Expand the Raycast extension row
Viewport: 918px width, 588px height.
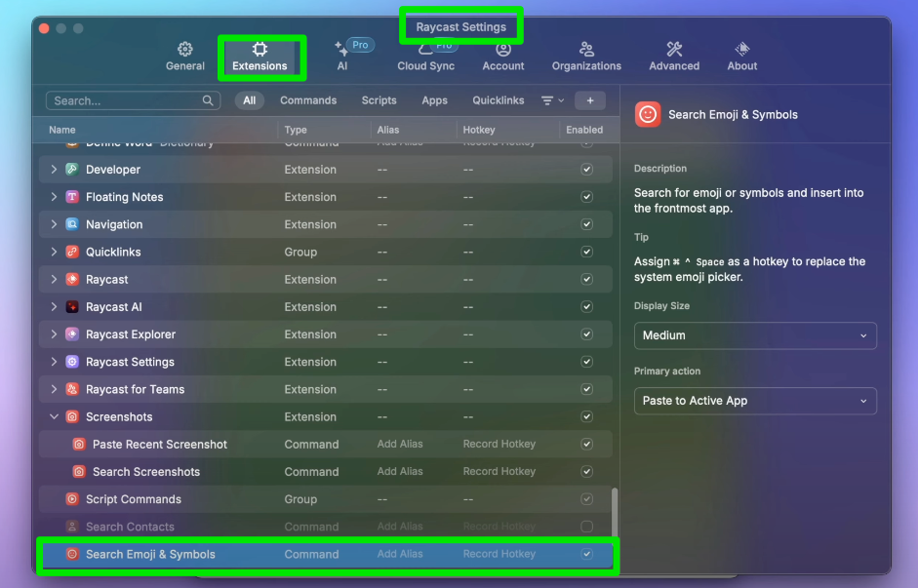pos(54,279)
